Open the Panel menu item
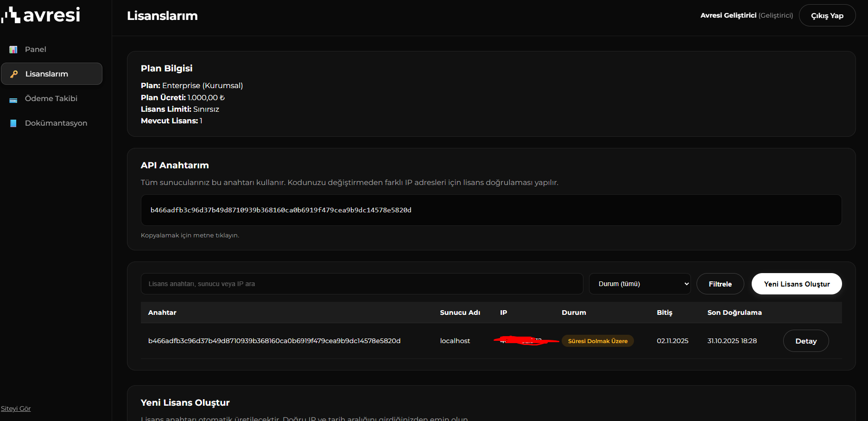 coord(35,50)
